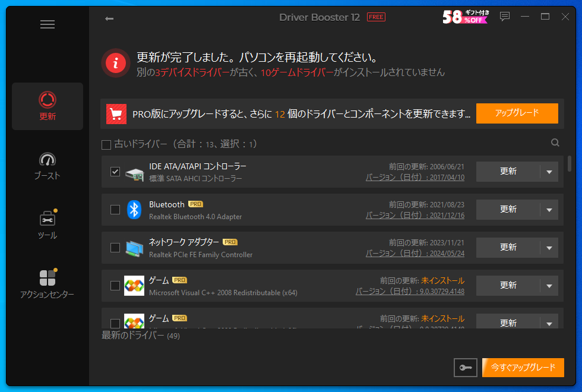582x392 pixels.
Task: Click 更新 button for Visual C++ 2008 Redistributable (x64)
Action: coord(508,286)
